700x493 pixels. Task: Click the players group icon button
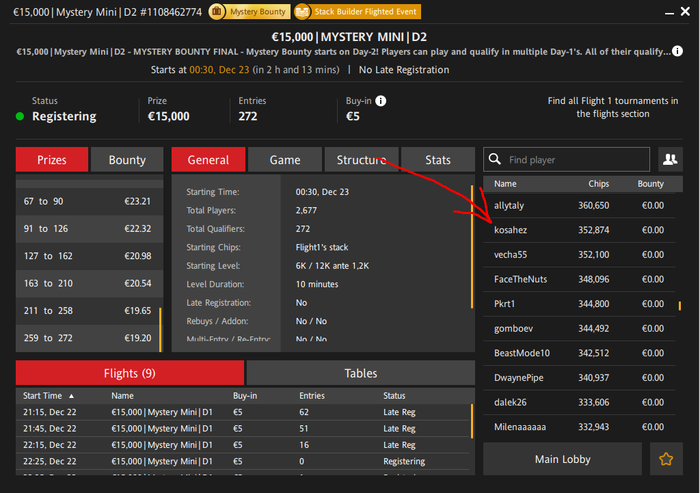tap(670, 159)
